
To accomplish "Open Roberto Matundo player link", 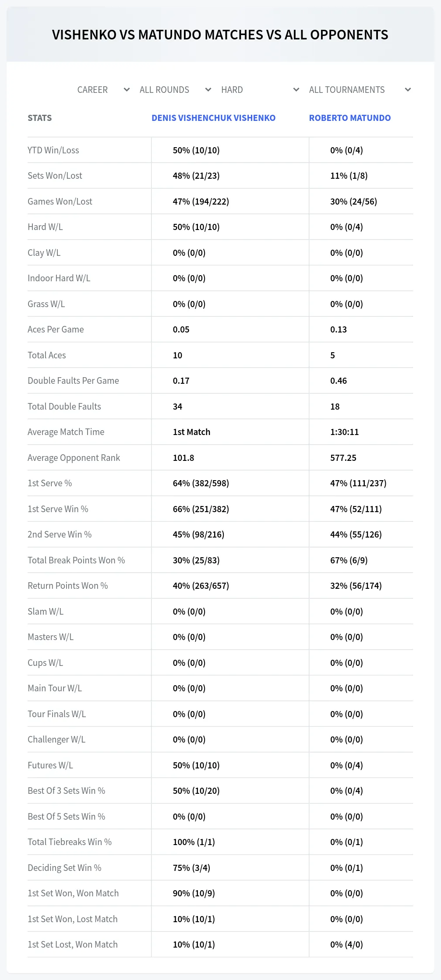I will 350,118.
